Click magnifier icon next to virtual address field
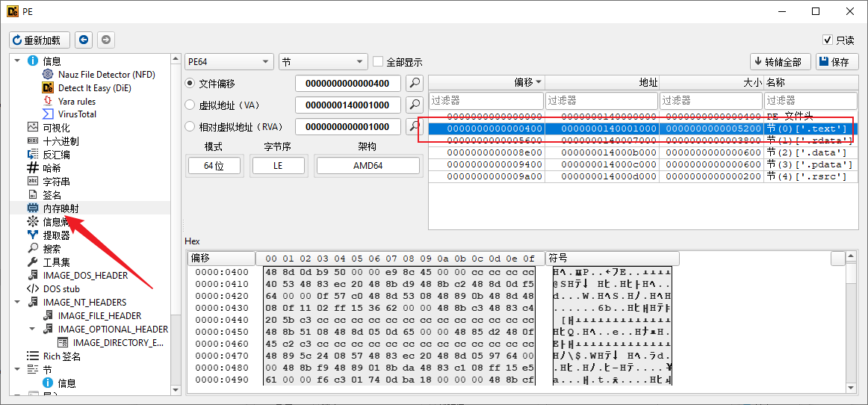868x405 pixels. [414, 105]
